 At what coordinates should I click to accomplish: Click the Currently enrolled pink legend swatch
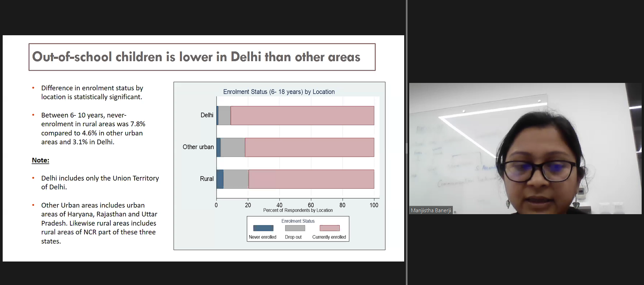click(x=329, y=228)
